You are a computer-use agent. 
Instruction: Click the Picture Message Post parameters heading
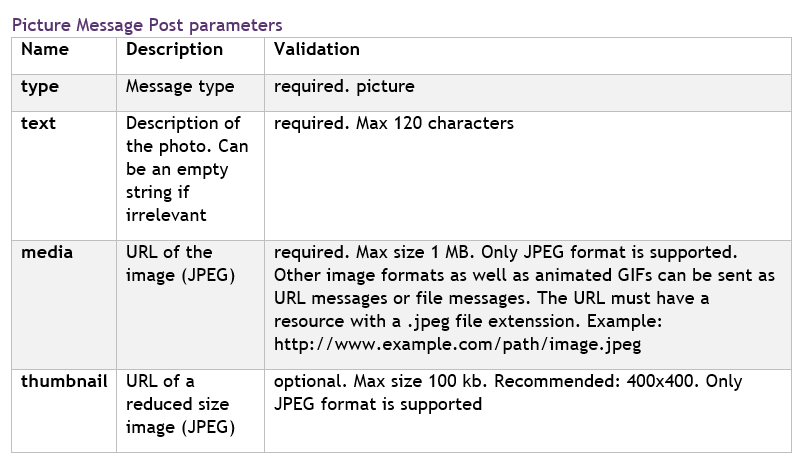pos(147,25)
